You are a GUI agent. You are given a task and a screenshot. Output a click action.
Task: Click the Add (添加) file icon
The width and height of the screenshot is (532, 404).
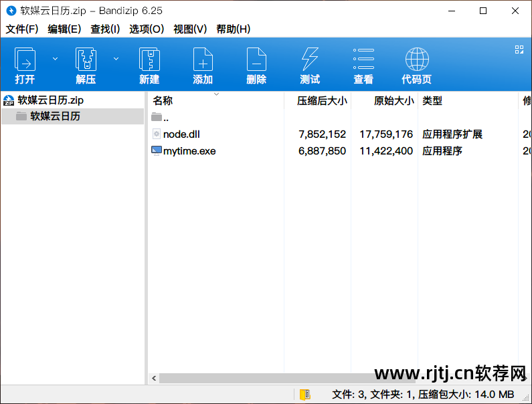coord(203,60)
